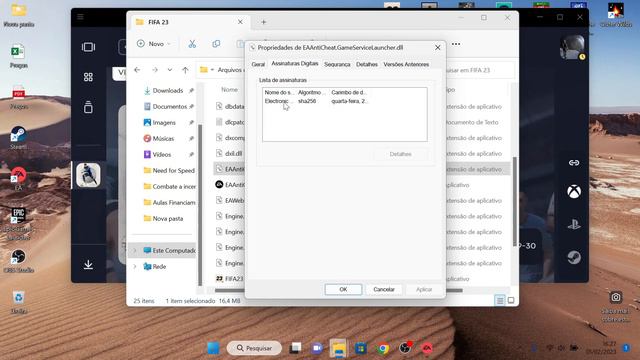Click the Steam icon in EA app

pos(574,257)
